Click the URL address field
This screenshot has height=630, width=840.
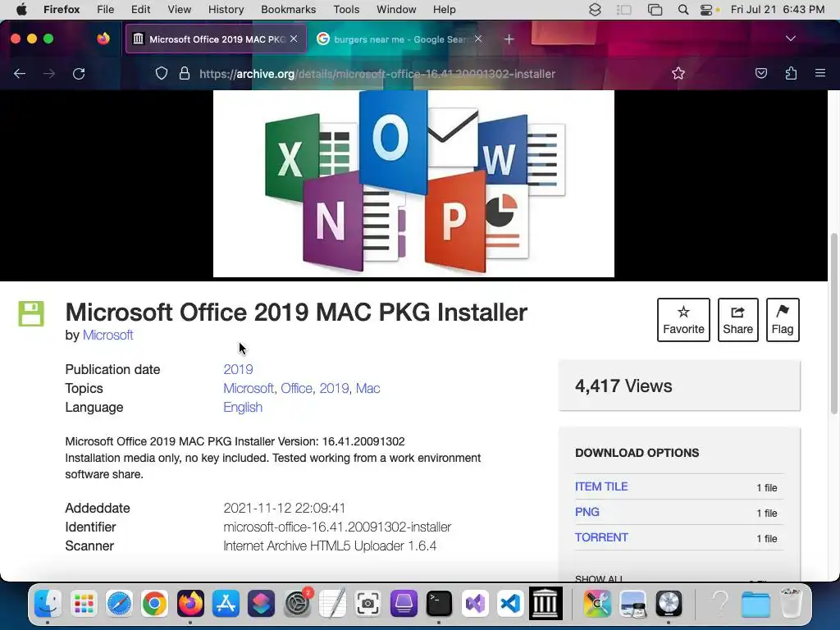point(377,73)
